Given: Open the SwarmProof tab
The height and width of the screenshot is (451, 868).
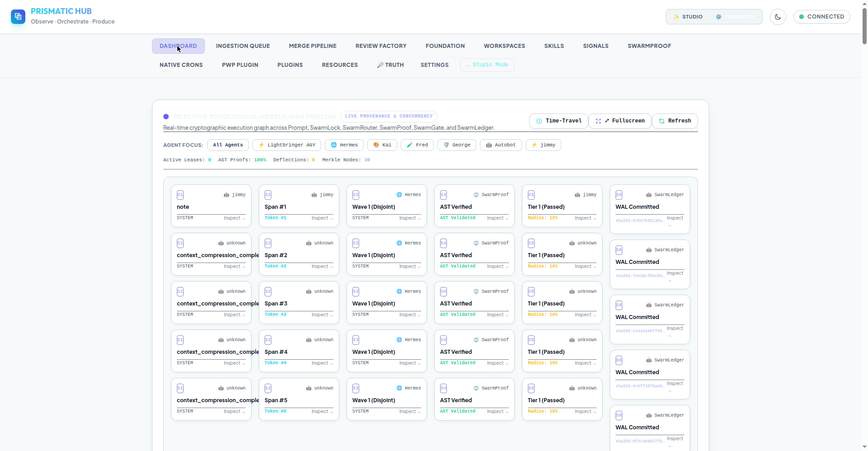Looking at the screenshot, I should [x=649, y=46].
